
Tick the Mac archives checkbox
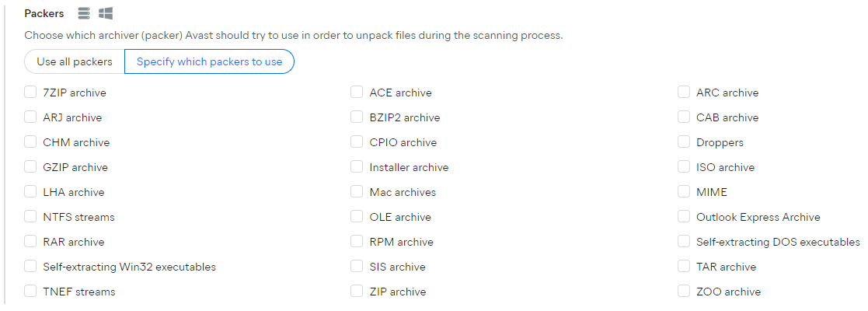point(357,191)
